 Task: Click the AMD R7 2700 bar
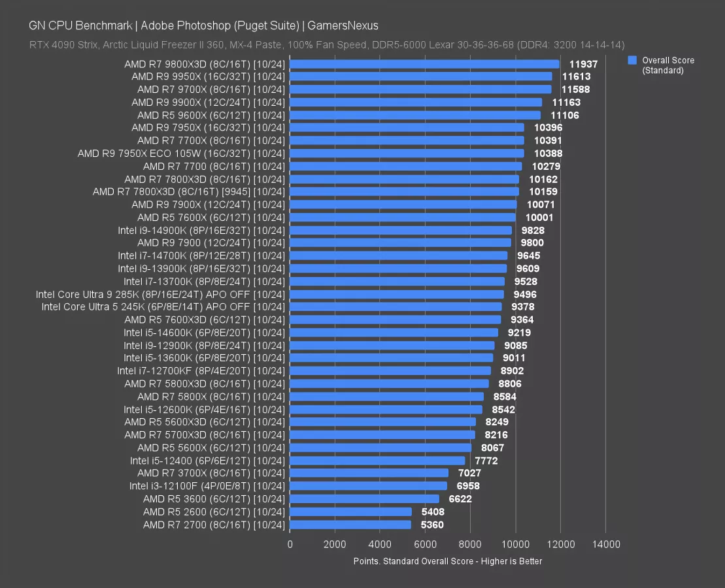[x=350, y=525]
